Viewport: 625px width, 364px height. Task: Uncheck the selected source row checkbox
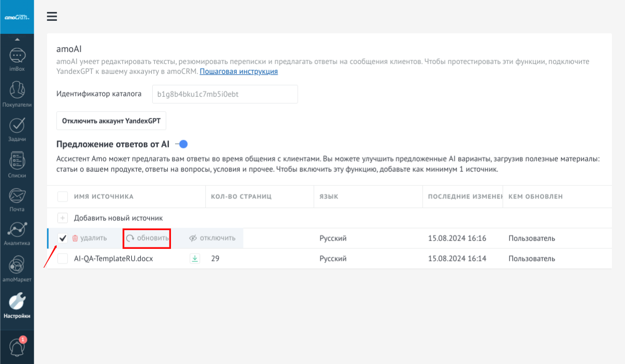(63, 239)
